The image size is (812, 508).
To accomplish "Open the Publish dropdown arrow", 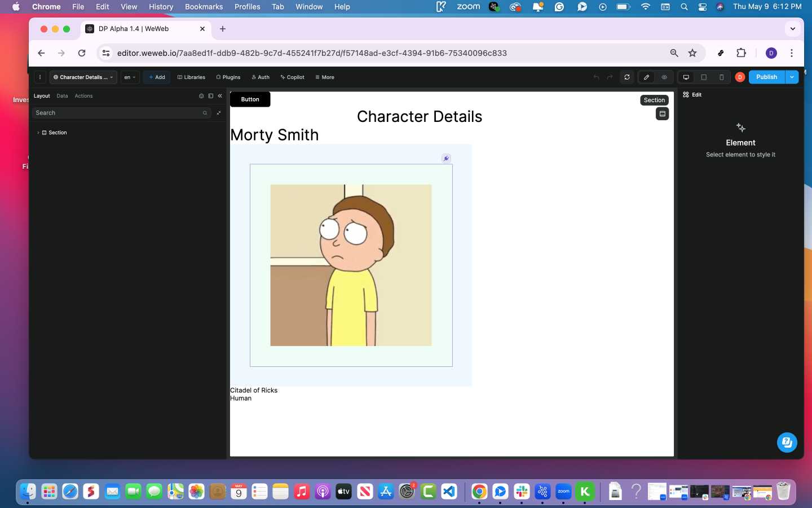I will 792,77.
